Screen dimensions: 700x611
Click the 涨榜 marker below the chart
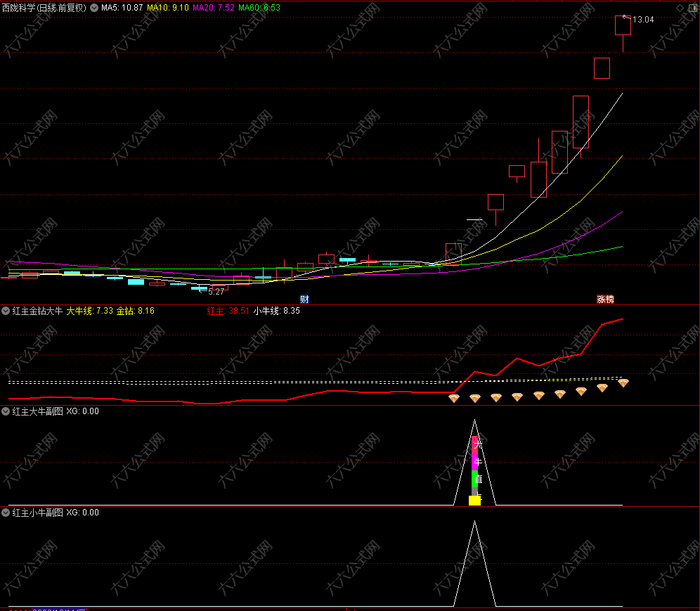605,299
